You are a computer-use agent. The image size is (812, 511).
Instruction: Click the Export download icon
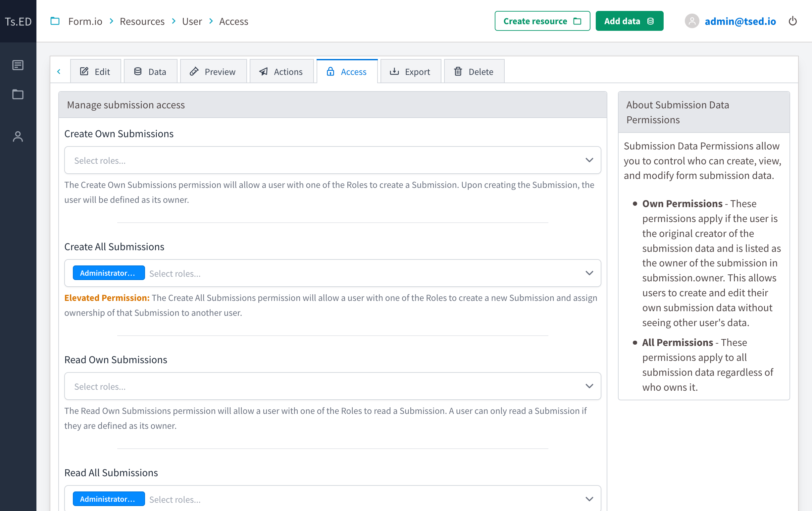click(394, 71)
